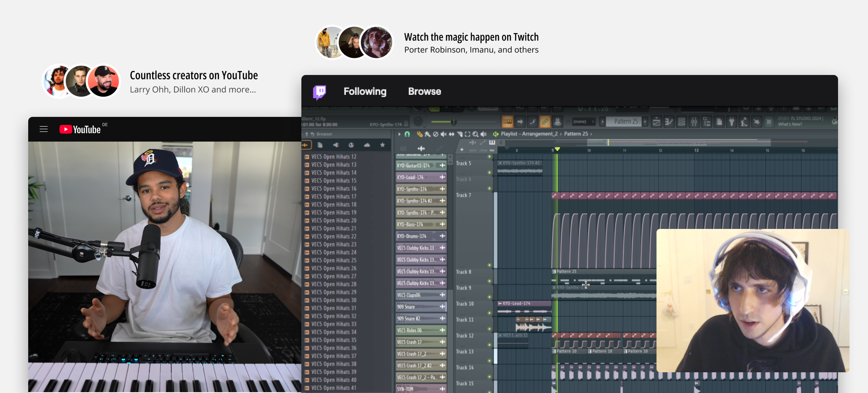The image size is (868, 393).
Task: Open the (none) dropdown in FL toolbar
Action: point(583,122)
